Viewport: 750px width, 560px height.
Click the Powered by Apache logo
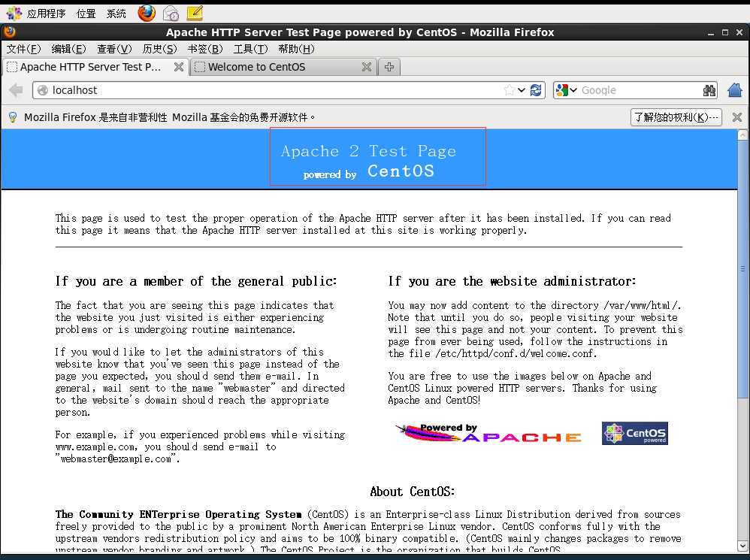488,433
